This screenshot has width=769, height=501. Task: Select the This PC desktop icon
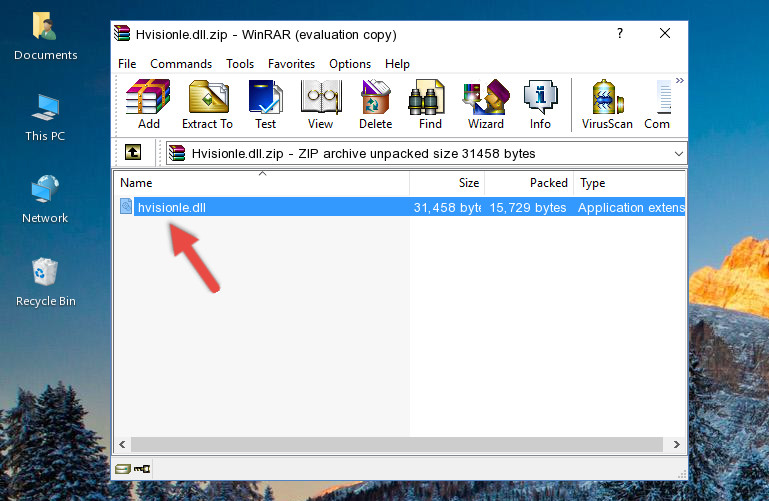click(45, 107)
